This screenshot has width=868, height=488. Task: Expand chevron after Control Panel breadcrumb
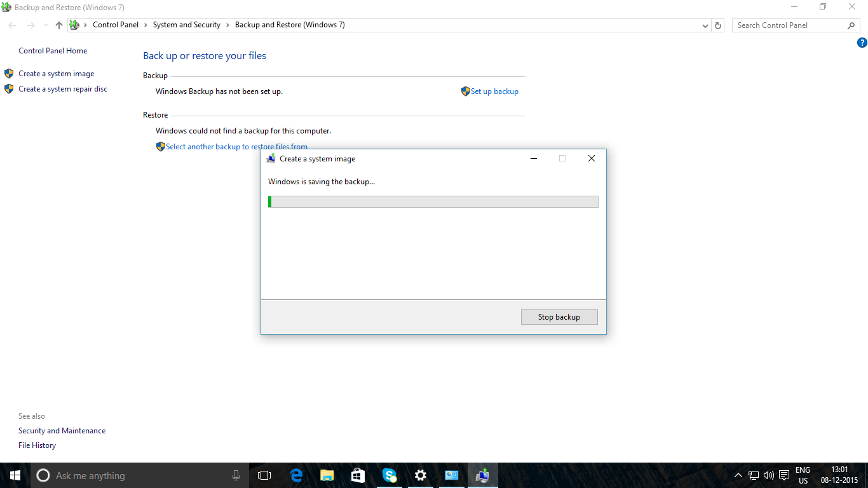click(x=146, y=25)
